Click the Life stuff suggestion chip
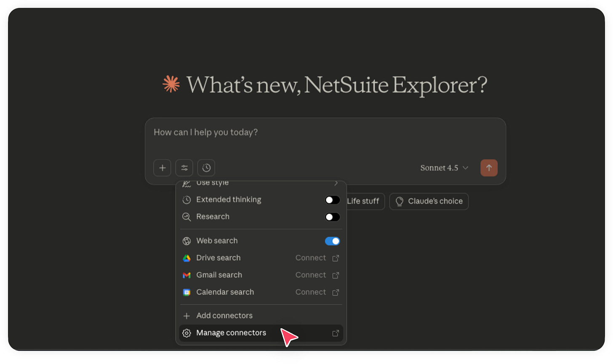Viewport: 613px width, 364px height. (x=365, y=202)
